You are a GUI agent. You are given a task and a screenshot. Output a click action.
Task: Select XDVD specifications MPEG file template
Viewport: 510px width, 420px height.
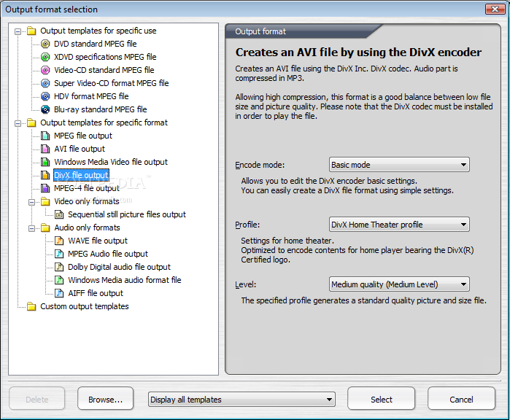click(x=105, y=57)
